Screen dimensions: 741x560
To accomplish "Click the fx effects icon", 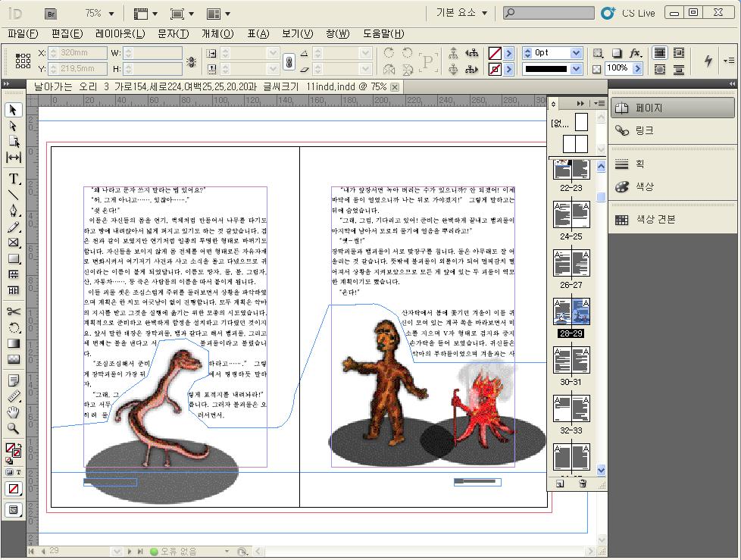I will pyautogui.click(x=636, y=53).
